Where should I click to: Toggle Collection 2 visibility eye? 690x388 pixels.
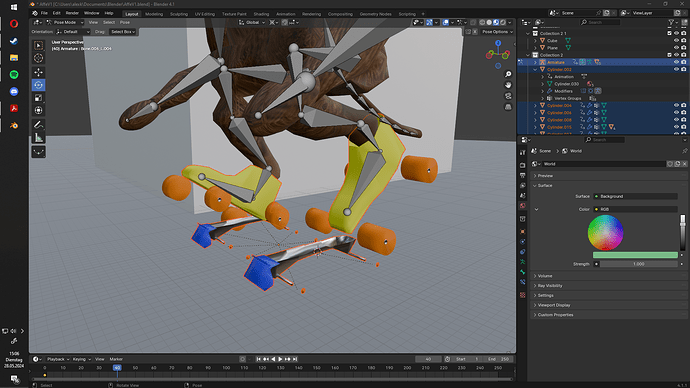(x=676, y=55)
